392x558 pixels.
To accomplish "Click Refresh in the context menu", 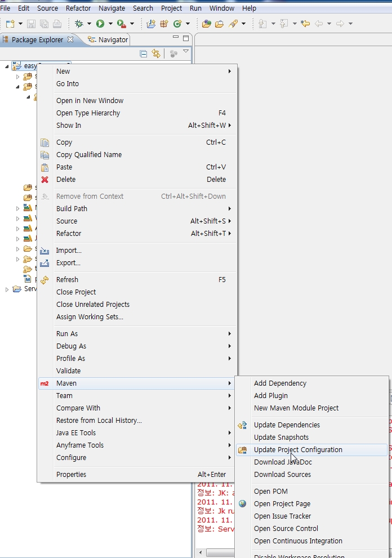I will (67, 280).
